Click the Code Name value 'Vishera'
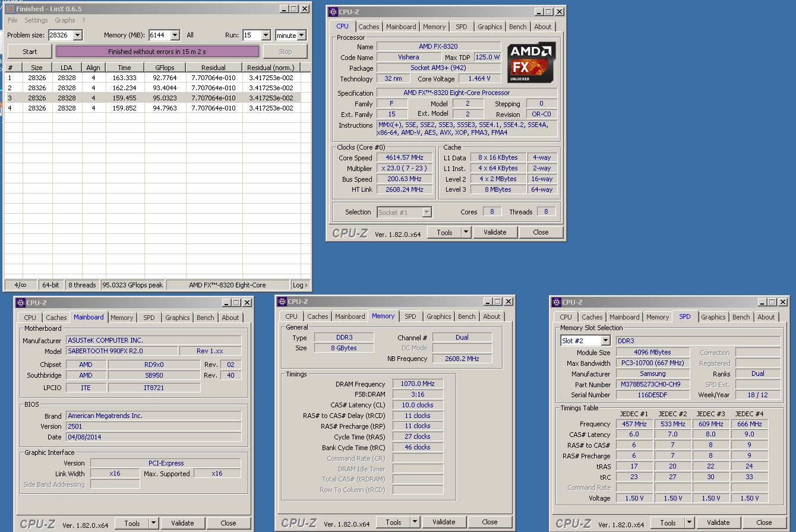 [x=408, y=58]
